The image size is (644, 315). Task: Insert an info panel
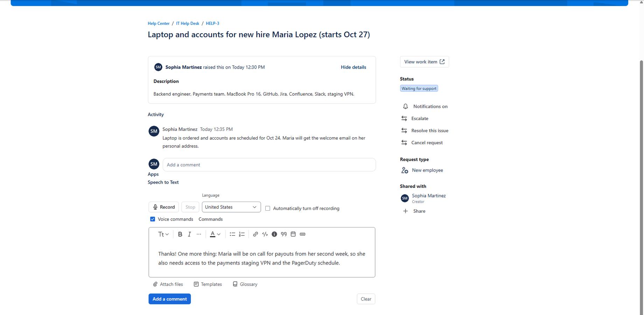click(274, 234)
